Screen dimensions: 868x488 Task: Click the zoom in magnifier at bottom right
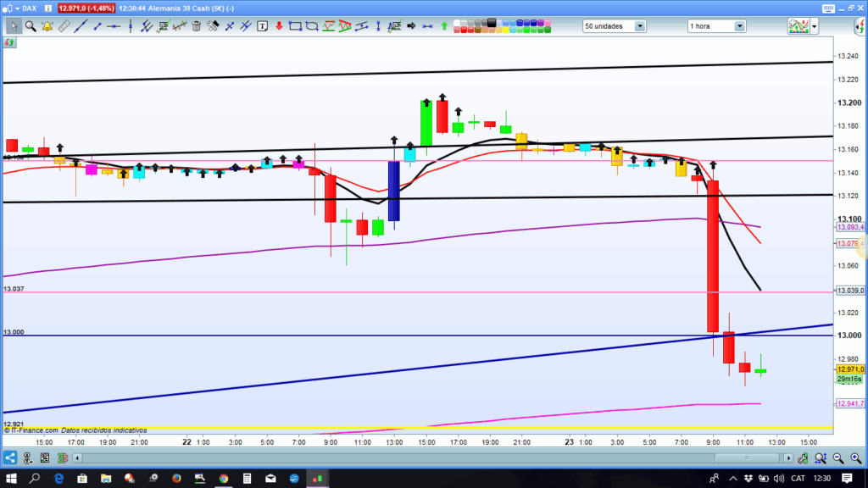pos(856,458)
